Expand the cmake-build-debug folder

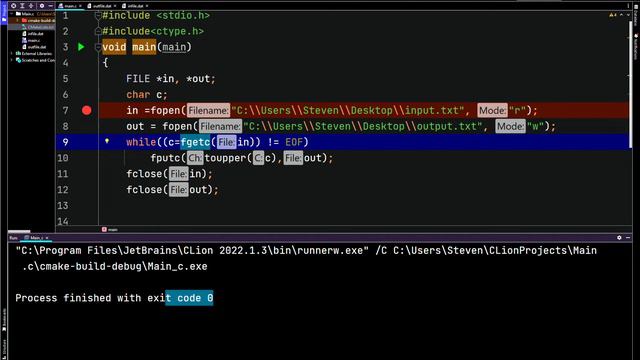[x=18, y=20]
